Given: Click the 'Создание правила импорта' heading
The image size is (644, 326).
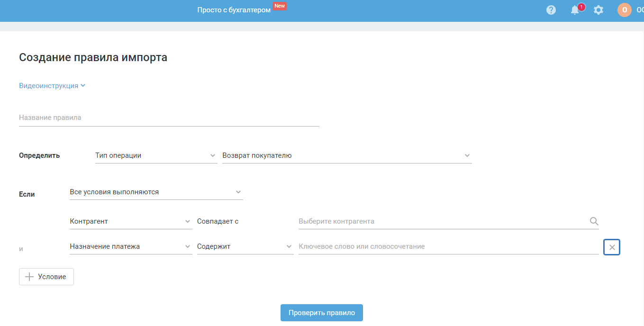Looking at the screenshot, I should click(93, 58).
